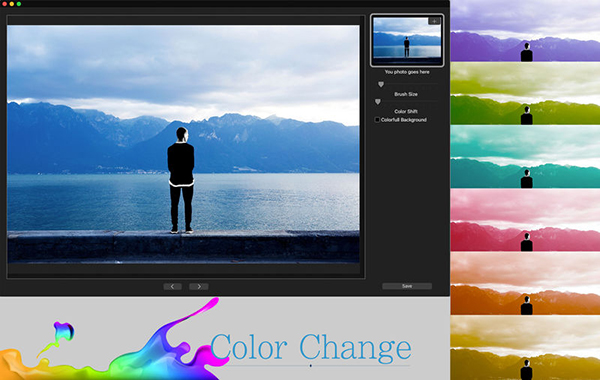Click the 'You photo goes here' label
This screenshot has width=600, height=380.
(407, 72)
